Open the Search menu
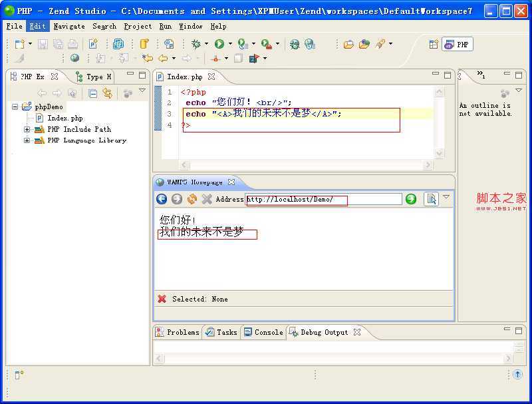 tap(104, 26)
